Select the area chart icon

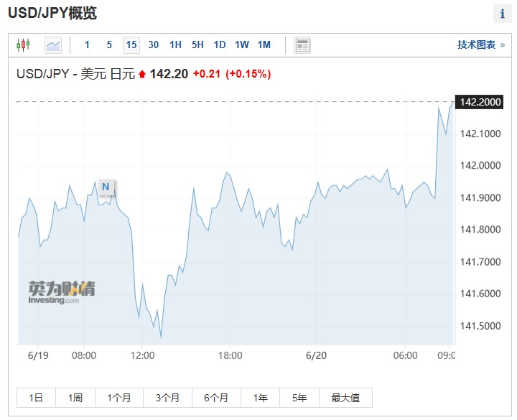tap(53, 45)
